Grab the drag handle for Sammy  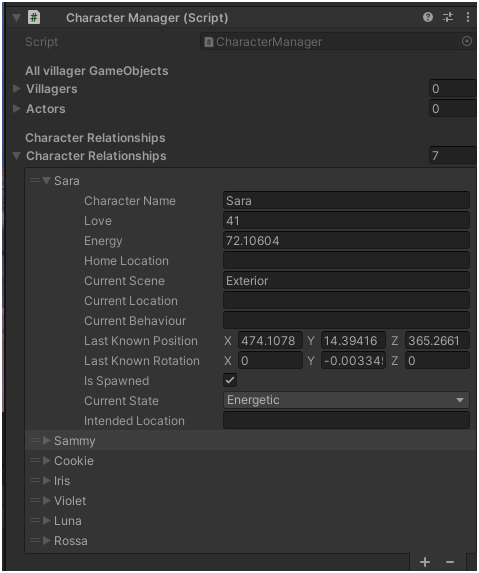tap(35, 440)
